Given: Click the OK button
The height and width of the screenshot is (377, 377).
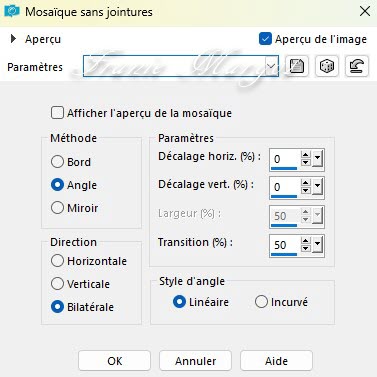Looking at the screenshot, I should point(114,361).
